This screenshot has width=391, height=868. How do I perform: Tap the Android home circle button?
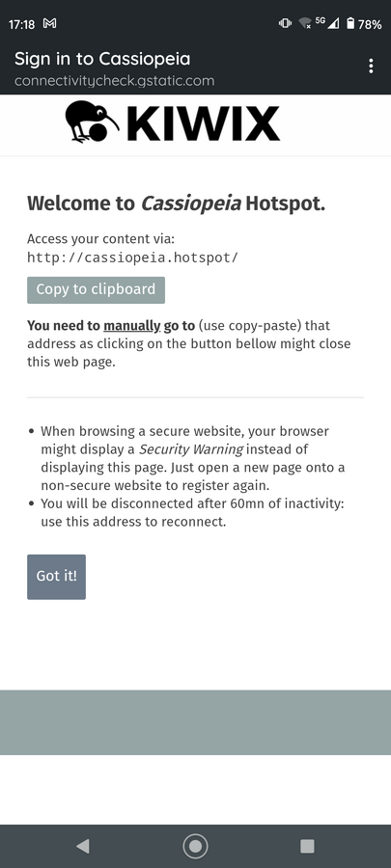click(x=195, y=846)
